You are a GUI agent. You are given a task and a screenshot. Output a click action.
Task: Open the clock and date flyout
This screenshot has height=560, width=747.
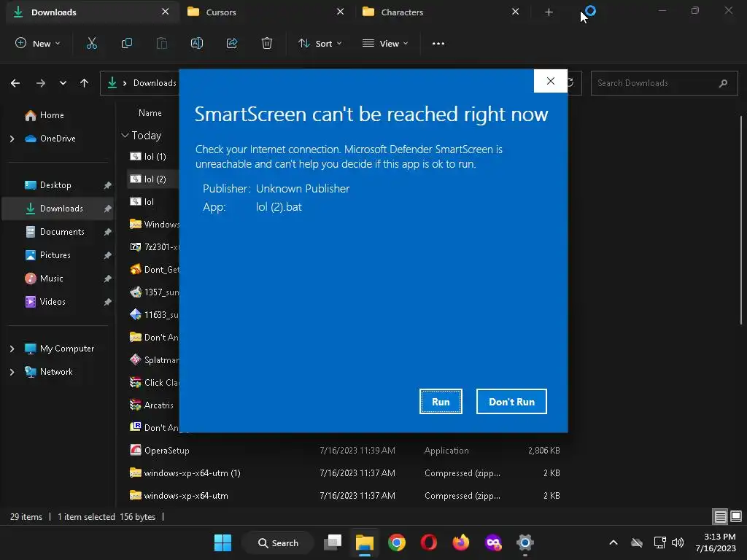point(716,542)
